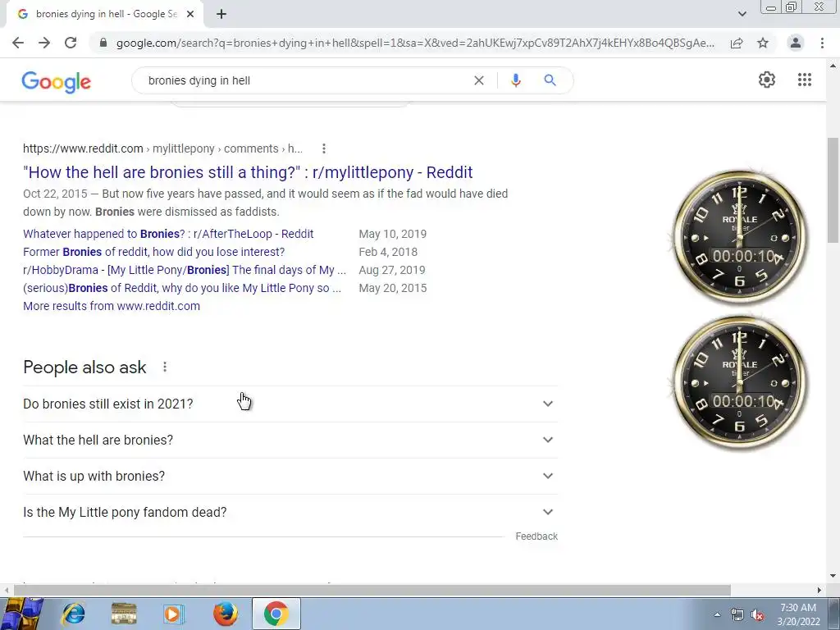
Task: Open Google apps grid
Action: click(x=805, y=80)
